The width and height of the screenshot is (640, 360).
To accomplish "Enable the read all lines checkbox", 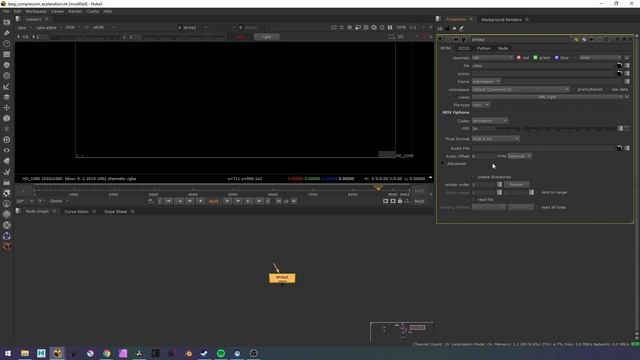I will tap(538, 207).
